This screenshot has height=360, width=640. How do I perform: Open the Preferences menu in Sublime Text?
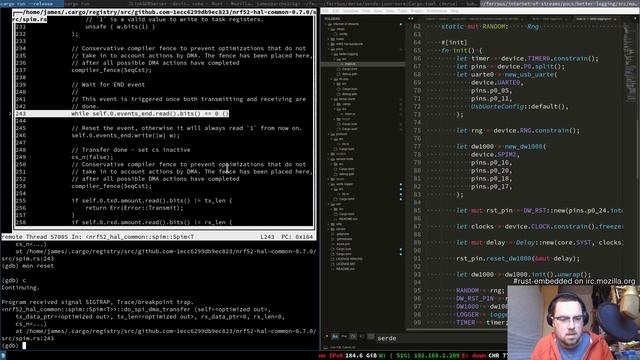point(437,11)
